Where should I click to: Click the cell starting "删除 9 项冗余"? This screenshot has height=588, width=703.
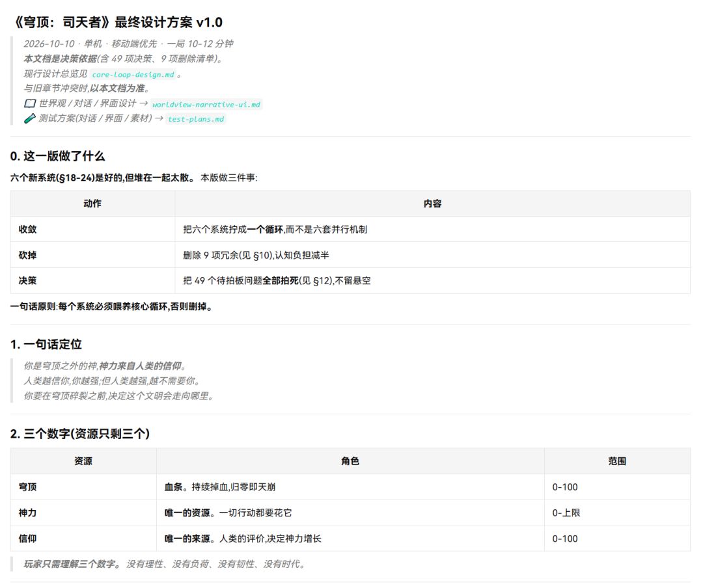(432, 255)
